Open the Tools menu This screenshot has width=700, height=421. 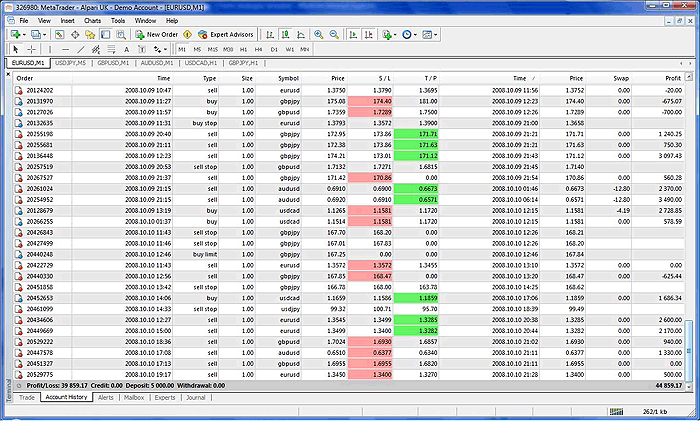(118, 21)
